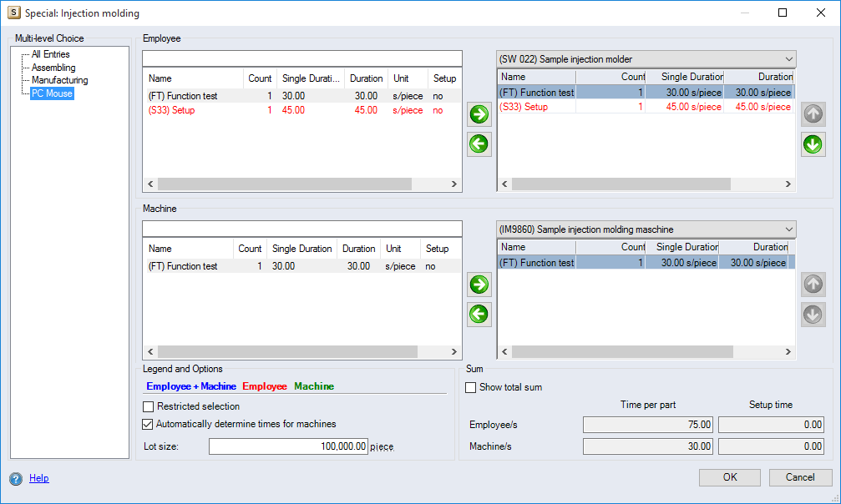
Task: Open the Help link
Action: pyautogui.click(x=39, y=479)
